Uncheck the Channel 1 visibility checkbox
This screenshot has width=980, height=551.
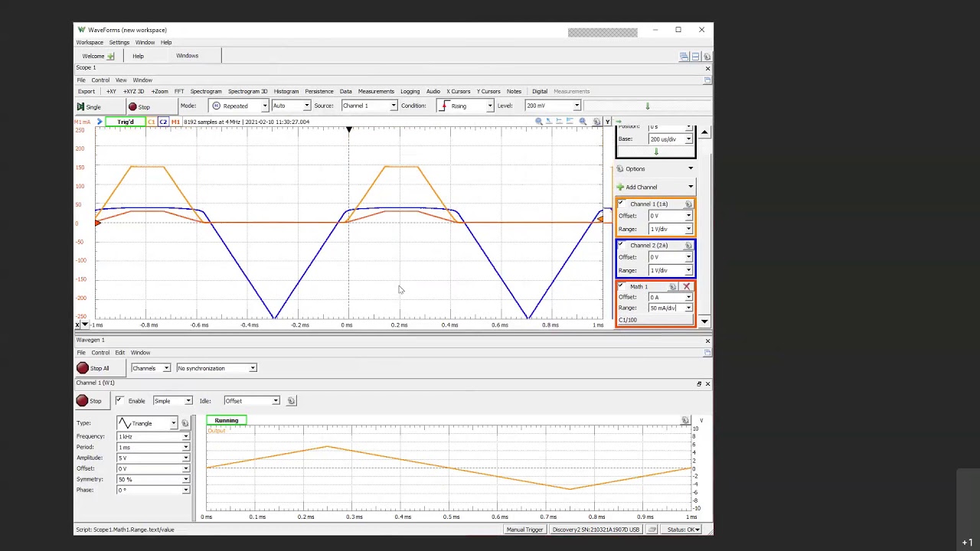[x=622, y=204]
